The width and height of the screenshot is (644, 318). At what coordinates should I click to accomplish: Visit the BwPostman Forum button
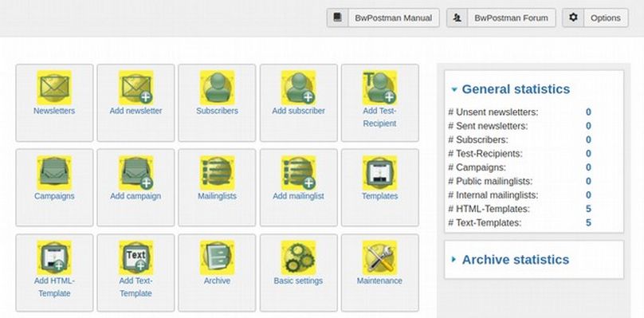point(501,18)
